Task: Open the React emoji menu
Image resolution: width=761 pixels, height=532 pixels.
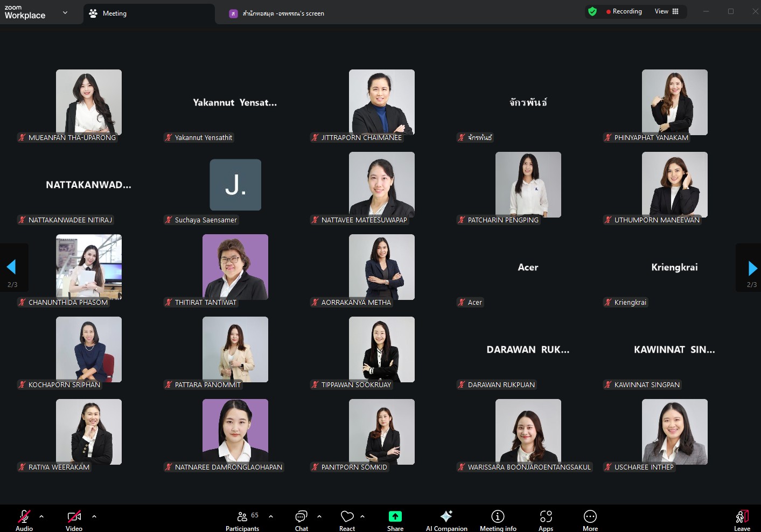Action: (347, 520)
